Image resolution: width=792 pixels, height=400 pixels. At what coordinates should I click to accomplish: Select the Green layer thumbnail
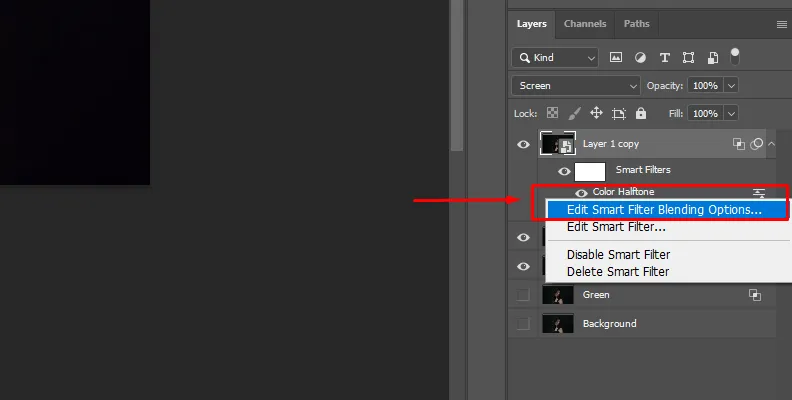click(x=558, y=295)
